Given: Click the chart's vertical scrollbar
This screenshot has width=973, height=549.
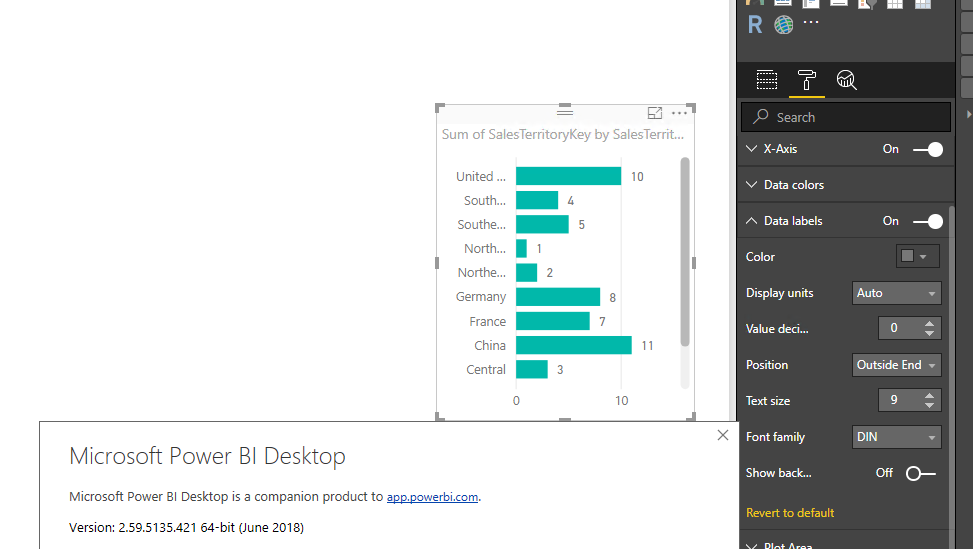Looking at the screenshot, I should (x=685, y=252).
